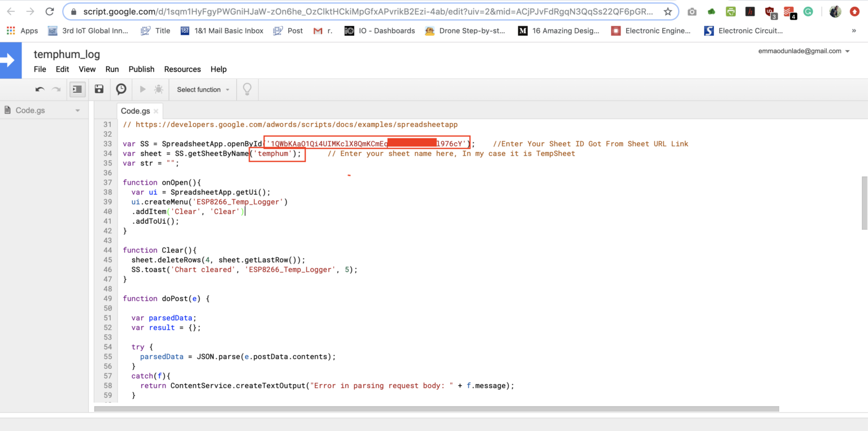Open the Select function dropdown
Image resolution: width=868 pixels, height=431 pixels.
click(202, 89)
